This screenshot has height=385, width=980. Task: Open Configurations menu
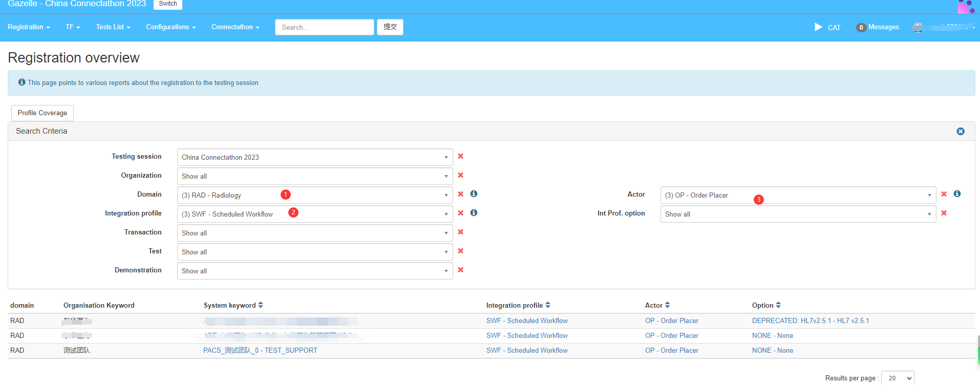click(171, 27)
